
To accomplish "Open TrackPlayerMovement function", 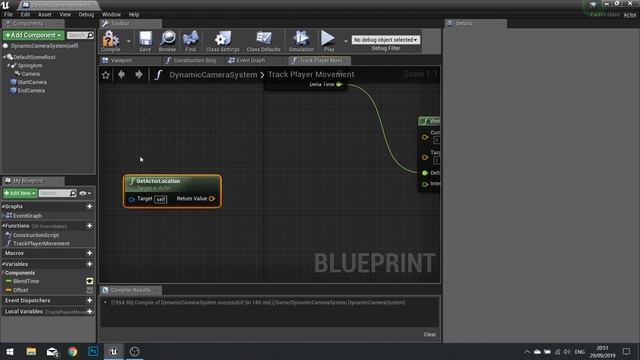I will pyautogui.click(x=41, y=244).
